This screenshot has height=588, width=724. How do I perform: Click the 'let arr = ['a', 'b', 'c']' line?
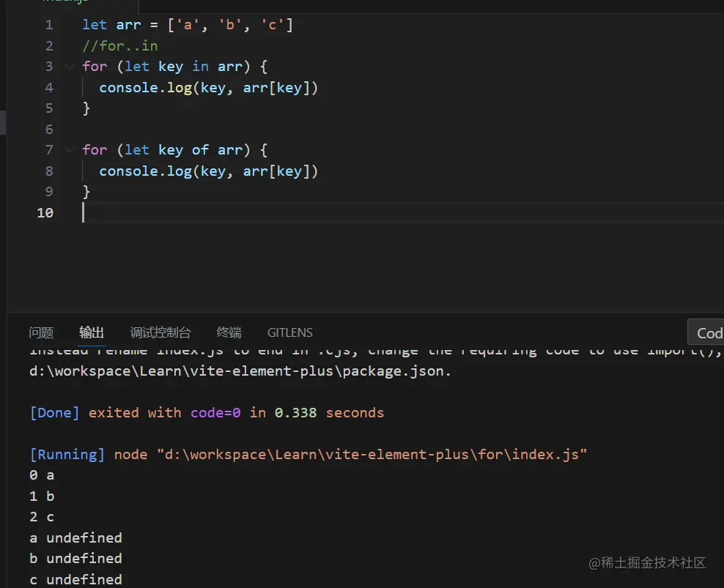(x=188, y=25)
